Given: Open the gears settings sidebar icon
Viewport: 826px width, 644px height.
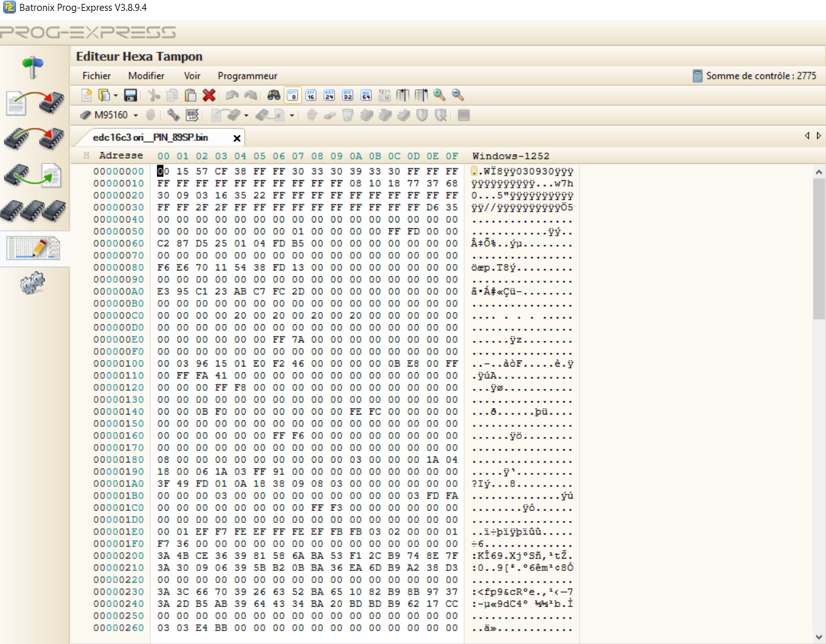Looking at the screenshot, I should [x=32, y=283].
